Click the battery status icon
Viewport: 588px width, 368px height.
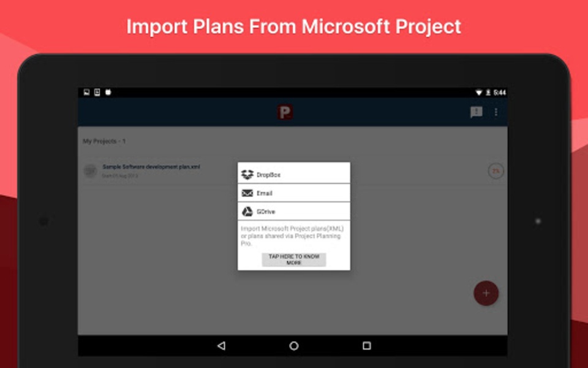[488, 93]
